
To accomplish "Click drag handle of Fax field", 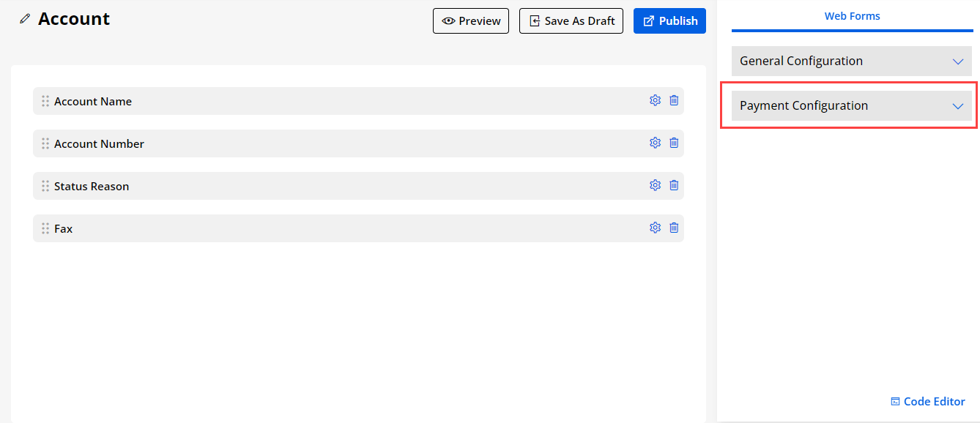I will click(45, 229).
